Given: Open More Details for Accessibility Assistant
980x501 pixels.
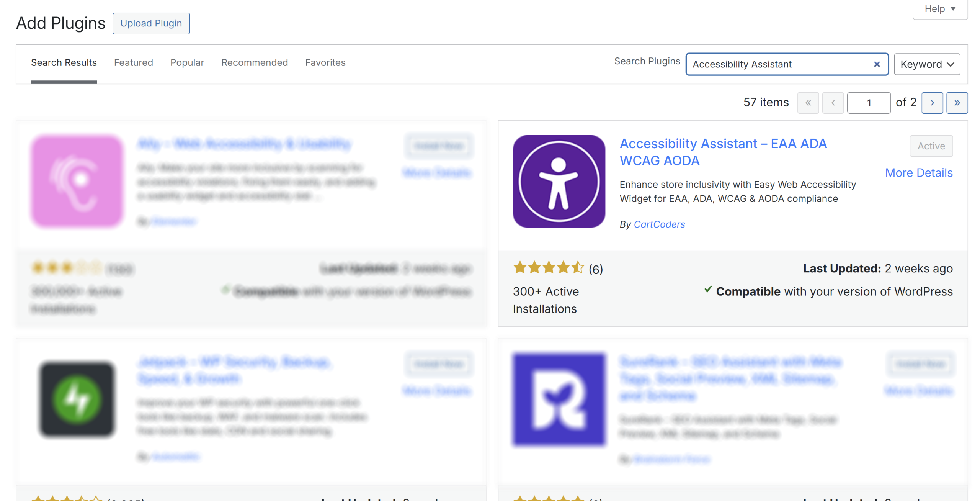Looking at the screenshot, I should pos(919,173).
